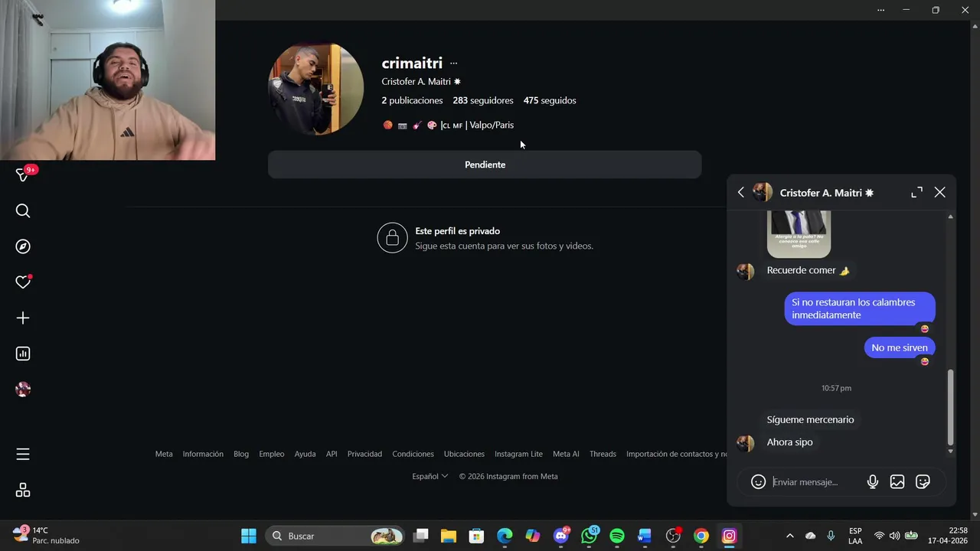This screenshot has height=551, width=980.
Task: Open Ubicaciones footer link
Action: tap(464, 454)
